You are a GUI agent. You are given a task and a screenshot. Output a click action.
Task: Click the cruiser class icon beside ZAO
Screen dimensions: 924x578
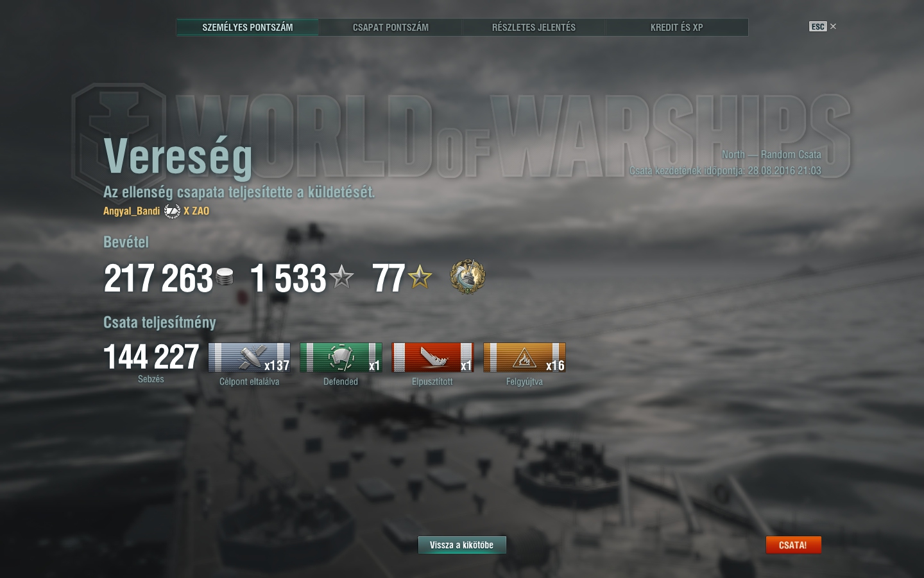click(x=172, y=211)
